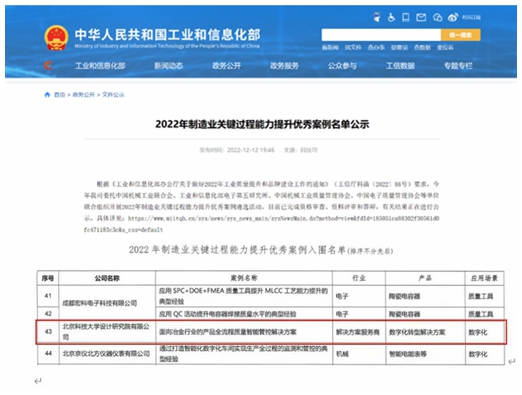Open the 工信数据 menu
This screenshot has height=395, width=522.
point(400,66)
